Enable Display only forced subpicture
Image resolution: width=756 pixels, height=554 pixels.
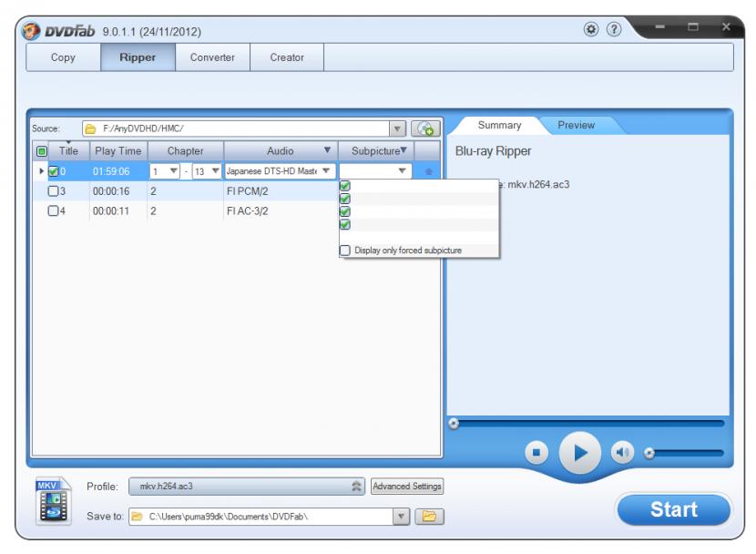click(345, 251)
